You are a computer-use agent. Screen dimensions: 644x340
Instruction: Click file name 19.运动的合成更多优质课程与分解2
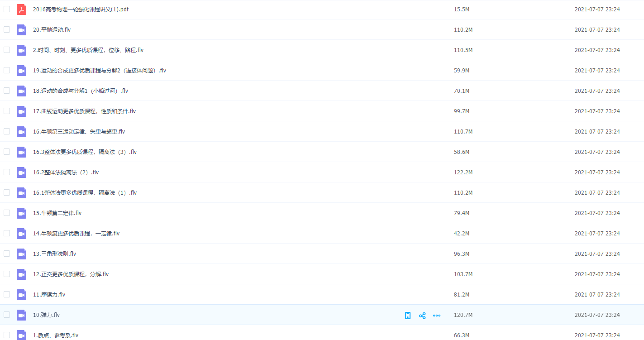point(100,71)
